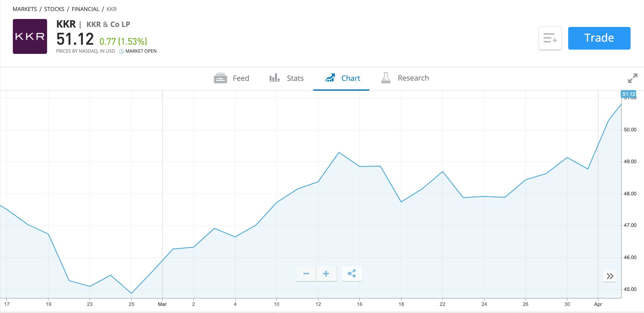The width and height of the screenshot is (644, 313).
Task: Click the Apr date axis label
Action: pos(598,304)
